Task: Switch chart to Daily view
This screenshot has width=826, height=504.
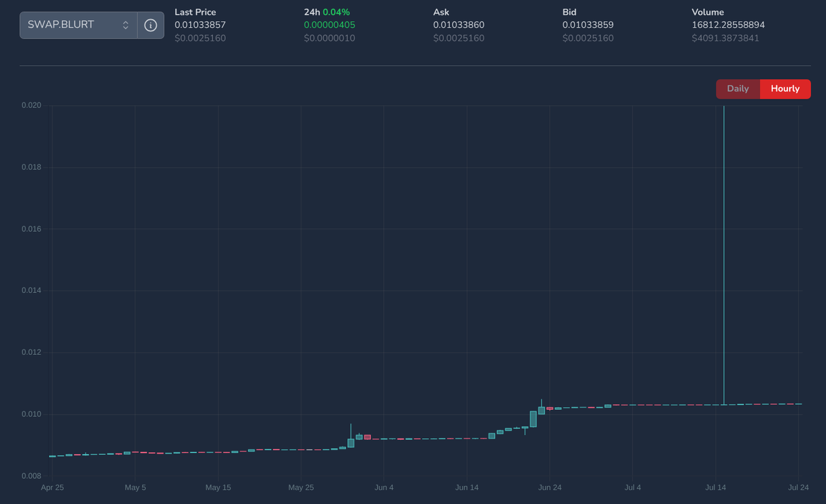Action: [x=738, y=89]
